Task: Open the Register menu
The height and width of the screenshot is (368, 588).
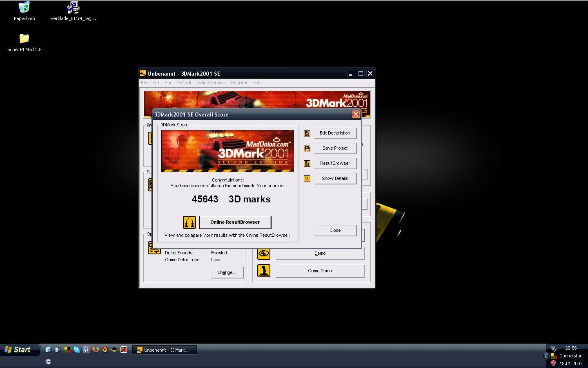Action: [x=239, y=83]
